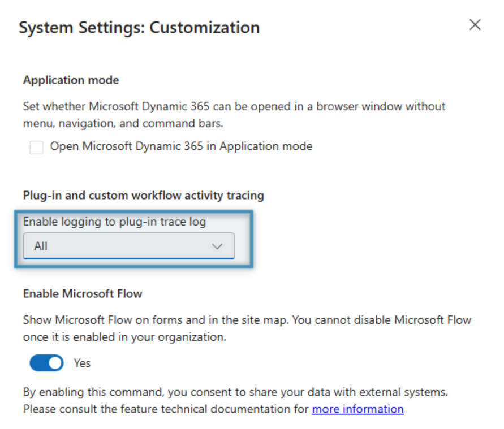The height and width of the screenshot is (429, 504).
Task: Toggle the Enable Microsoft Flow switch
Action: tap(46, 363)
